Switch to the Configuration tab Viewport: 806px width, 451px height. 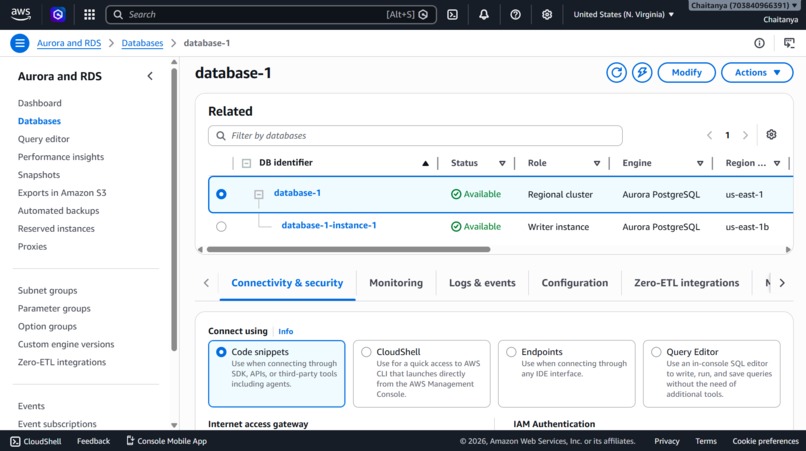pos(575,283)
